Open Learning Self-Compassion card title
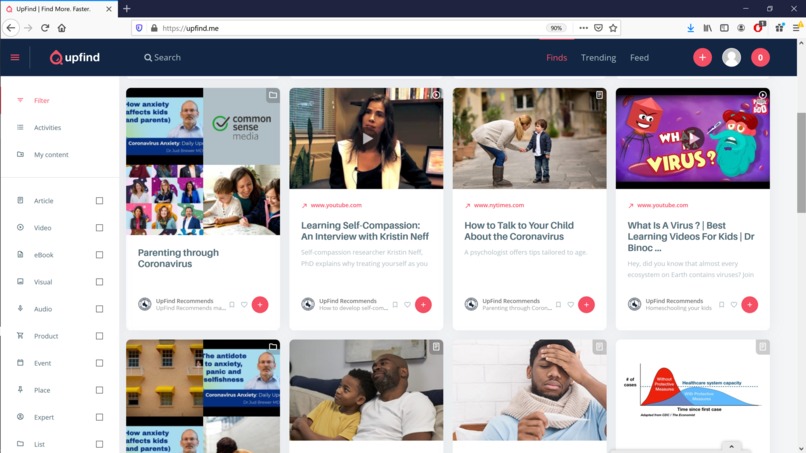 (x=364, y=231)
